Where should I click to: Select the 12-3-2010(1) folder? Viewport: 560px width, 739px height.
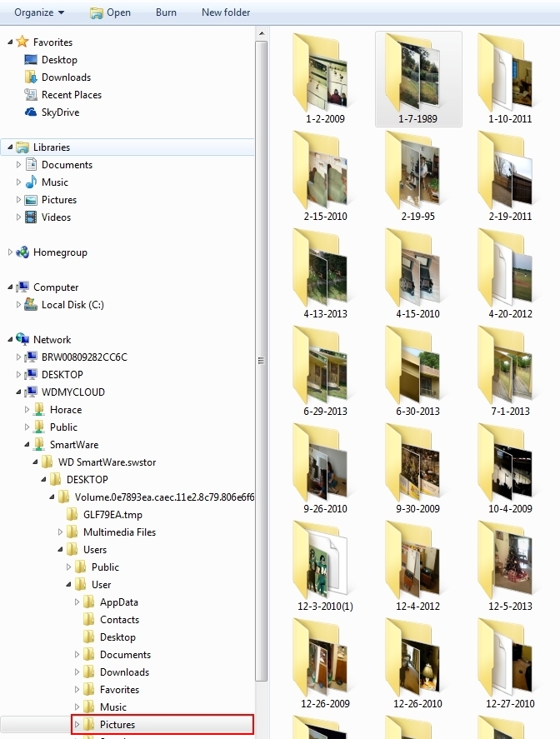pos(325,567)
